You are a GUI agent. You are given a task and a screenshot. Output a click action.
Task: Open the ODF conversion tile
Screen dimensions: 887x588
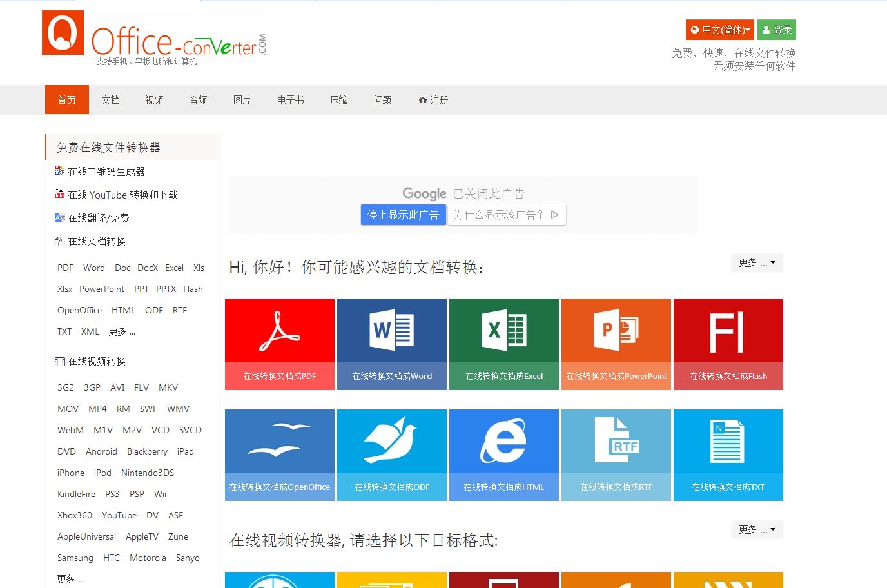pos(392,455)
